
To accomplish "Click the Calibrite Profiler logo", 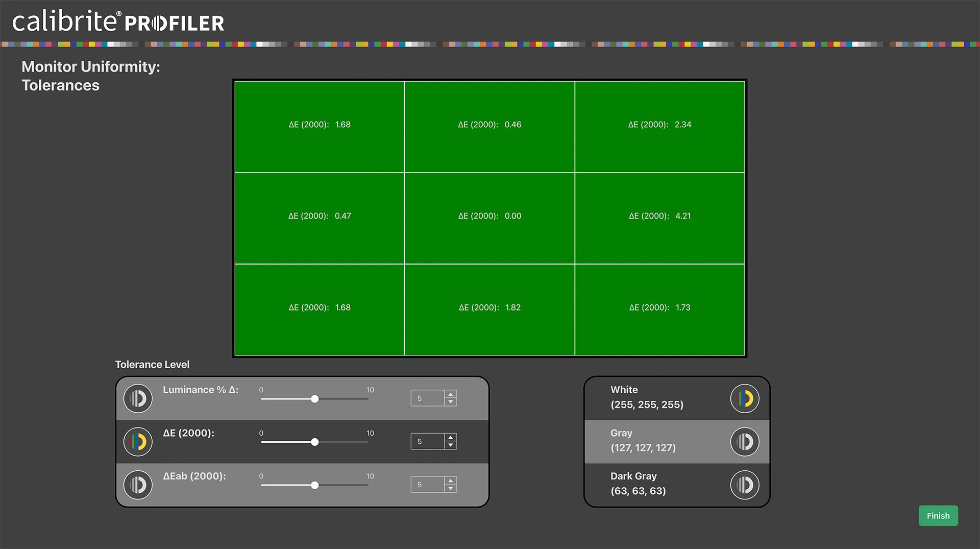I will pyautogui.click(x=118, y=21).
